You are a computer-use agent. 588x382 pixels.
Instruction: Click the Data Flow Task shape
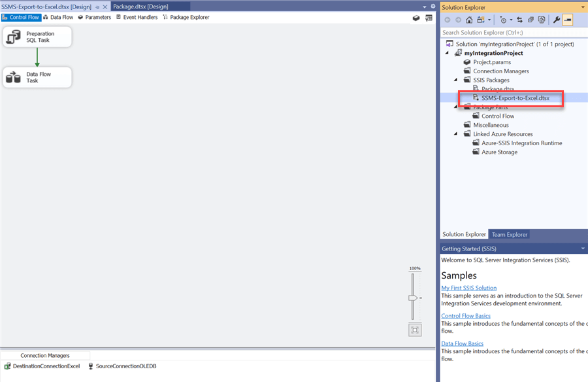click(37, 77)
